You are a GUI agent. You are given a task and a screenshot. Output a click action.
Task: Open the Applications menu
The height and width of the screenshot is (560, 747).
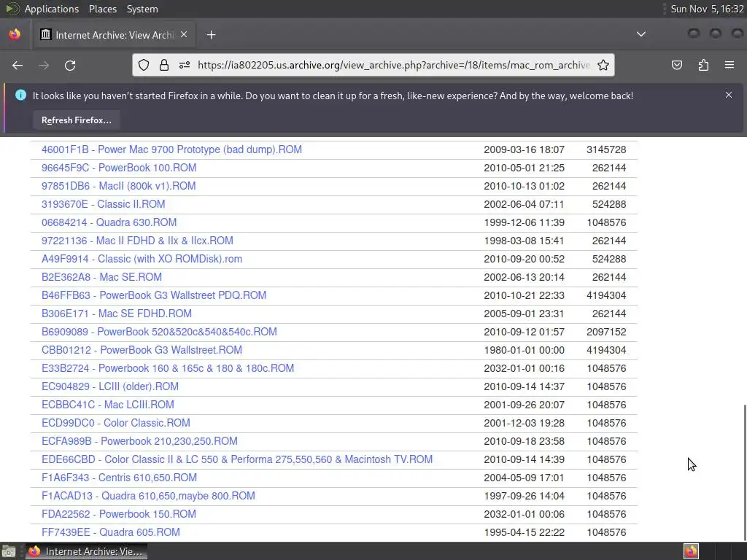tap(52, 9)
